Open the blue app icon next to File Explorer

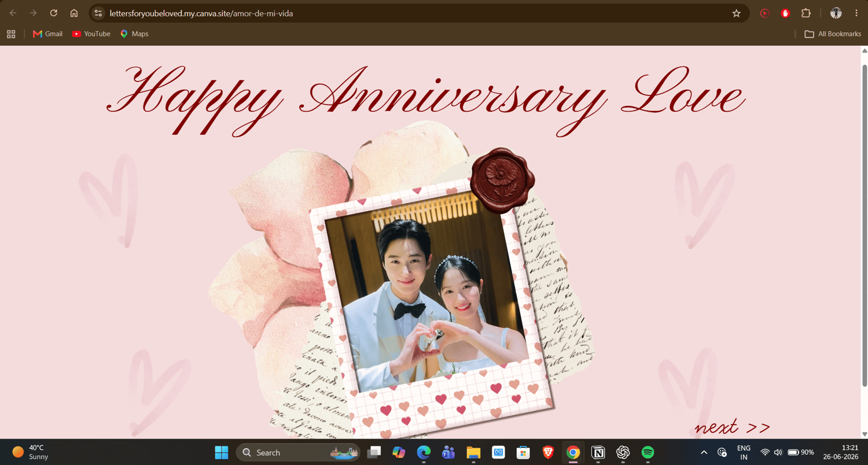pyautogui.click(x=498, y=452)
